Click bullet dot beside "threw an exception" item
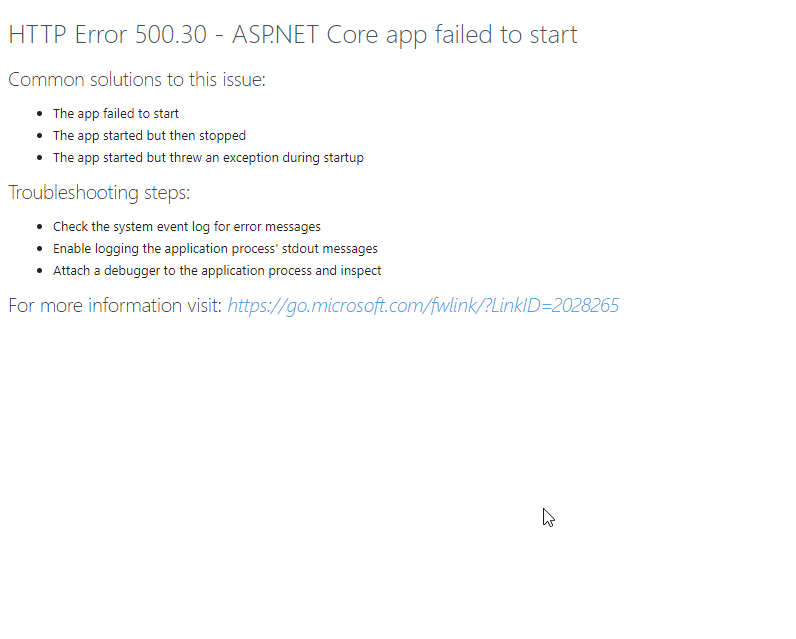Screen dimensions: 796x639 (x=40, y=158)
